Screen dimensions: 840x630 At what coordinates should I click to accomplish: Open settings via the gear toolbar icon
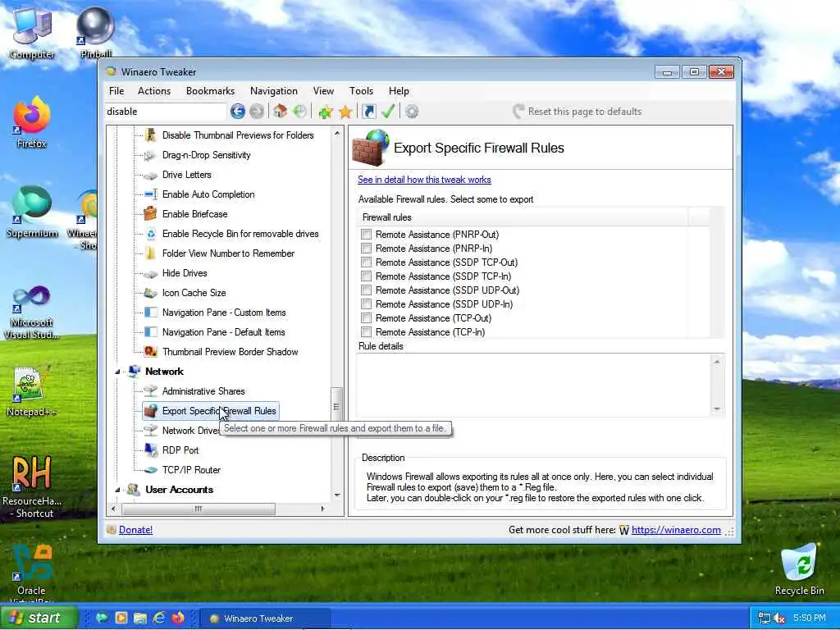[x=412, y=112]
